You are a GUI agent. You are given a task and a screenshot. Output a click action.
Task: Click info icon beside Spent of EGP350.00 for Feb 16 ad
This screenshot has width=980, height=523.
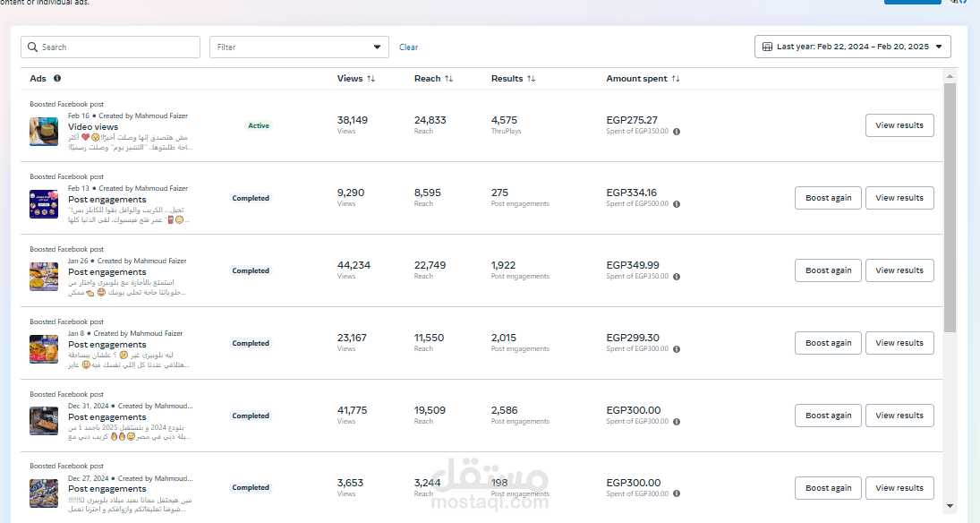pyautogui.click(x=677, y=132)
